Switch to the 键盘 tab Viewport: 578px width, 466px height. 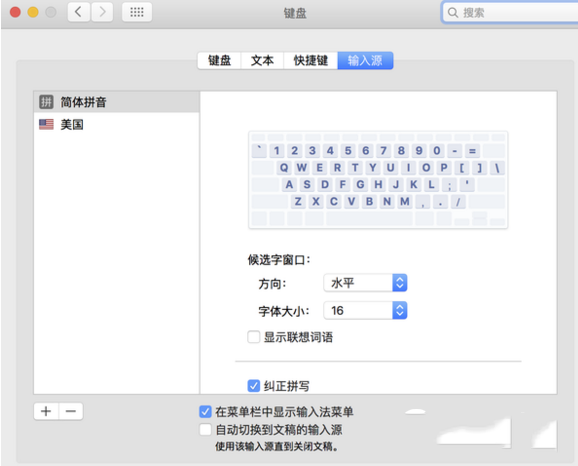click(219, 60)
